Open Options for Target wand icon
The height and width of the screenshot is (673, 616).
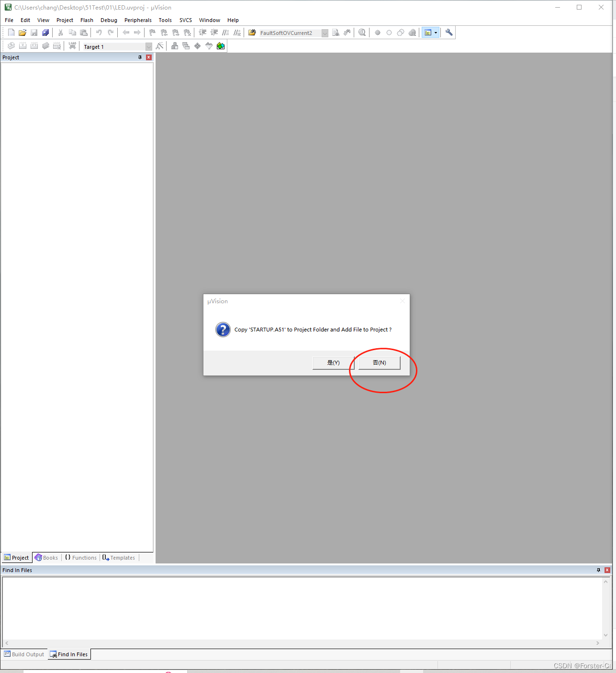pyautogui.click(x=159, y=46)
